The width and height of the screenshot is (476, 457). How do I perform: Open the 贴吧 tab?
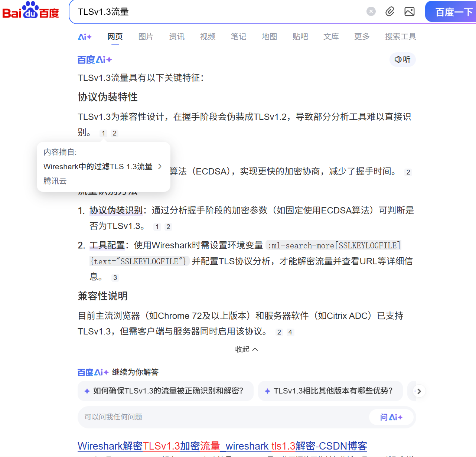point(300,37)
